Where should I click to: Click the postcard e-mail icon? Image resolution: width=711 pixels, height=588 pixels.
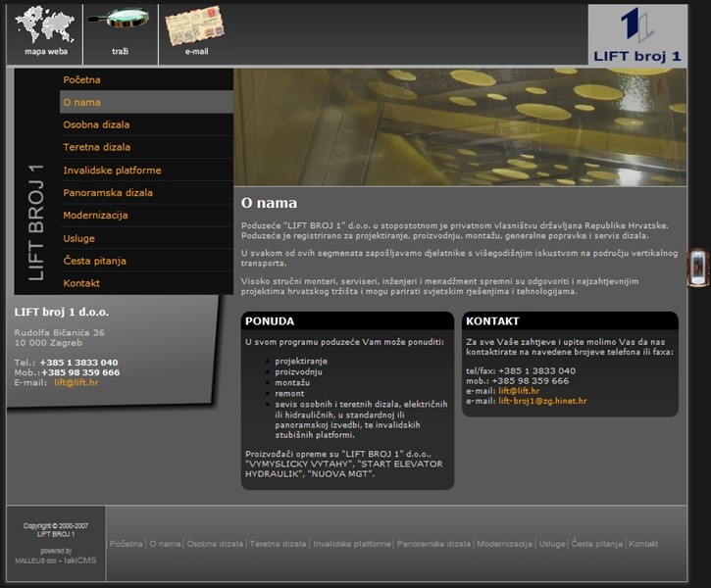pos(195,25)
